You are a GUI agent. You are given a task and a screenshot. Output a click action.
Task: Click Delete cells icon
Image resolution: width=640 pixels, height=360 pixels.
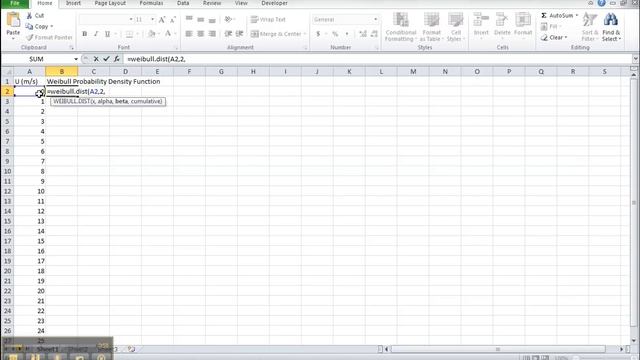click(x=502, y=19)
